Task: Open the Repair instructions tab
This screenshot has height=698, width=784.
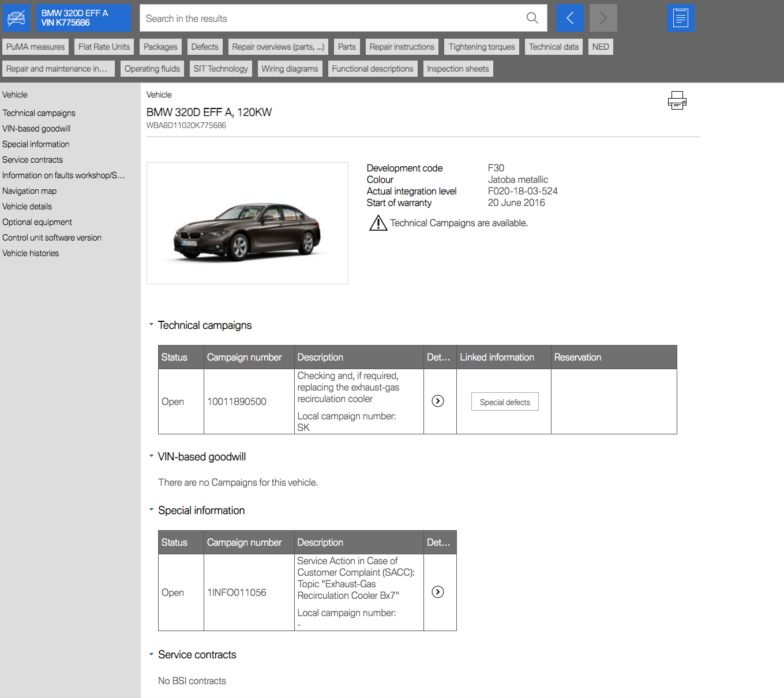Action: [x=402, y=47]
